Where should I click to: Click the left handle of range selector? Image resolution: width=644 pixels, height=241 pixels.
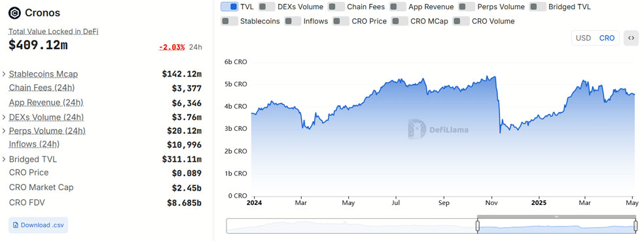pos(477,226)
